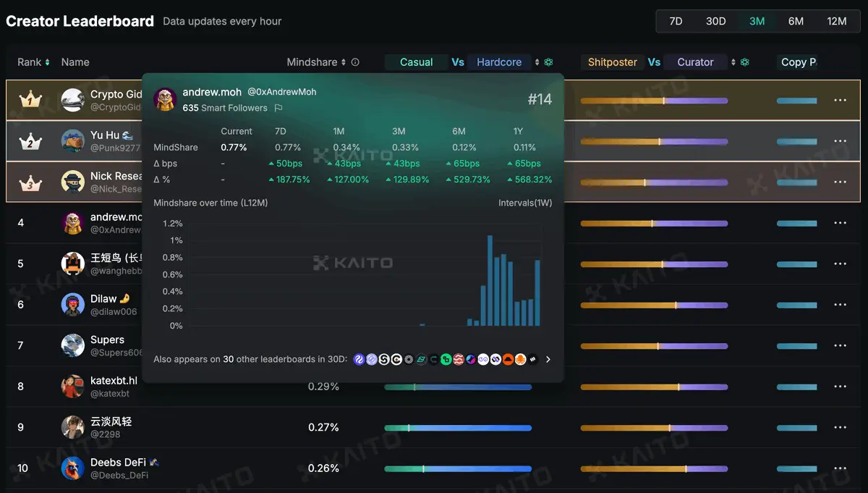Switch the time range to 7D
Viewport: 868px width, 493px height.
[676, 21]
